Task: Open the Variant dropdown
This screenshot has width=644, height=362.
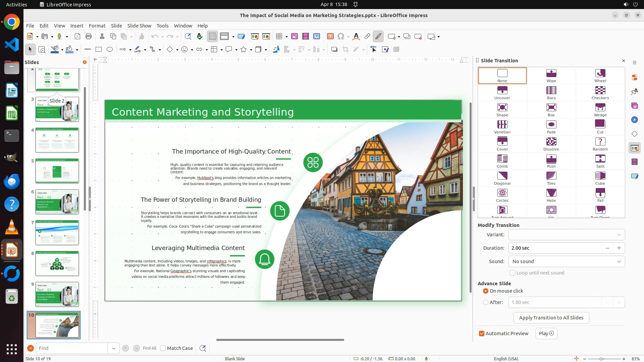Action: point(567,235)
